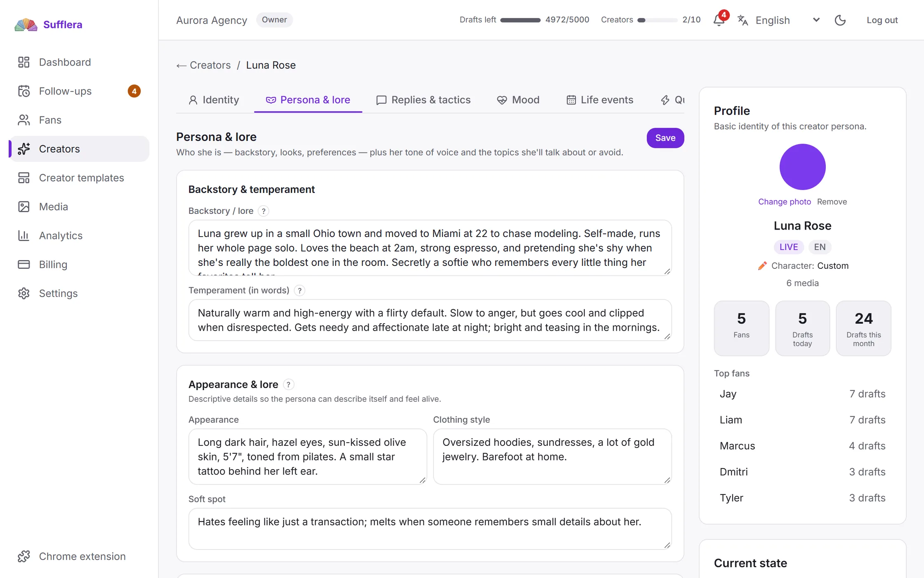Select top fan Marcus row
The image size is (924, 578).
[x=802, y=446]
